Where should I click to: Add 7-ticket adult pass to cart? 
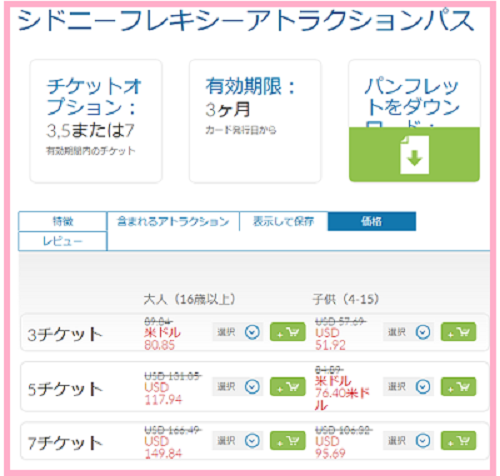point(288,441)
